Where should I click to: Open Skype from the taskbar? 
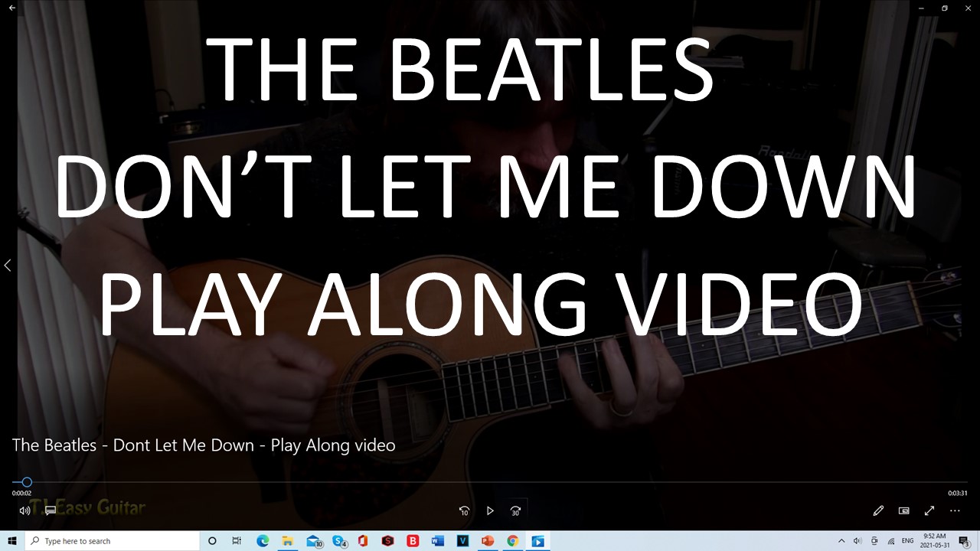click(x=338, y=541)
